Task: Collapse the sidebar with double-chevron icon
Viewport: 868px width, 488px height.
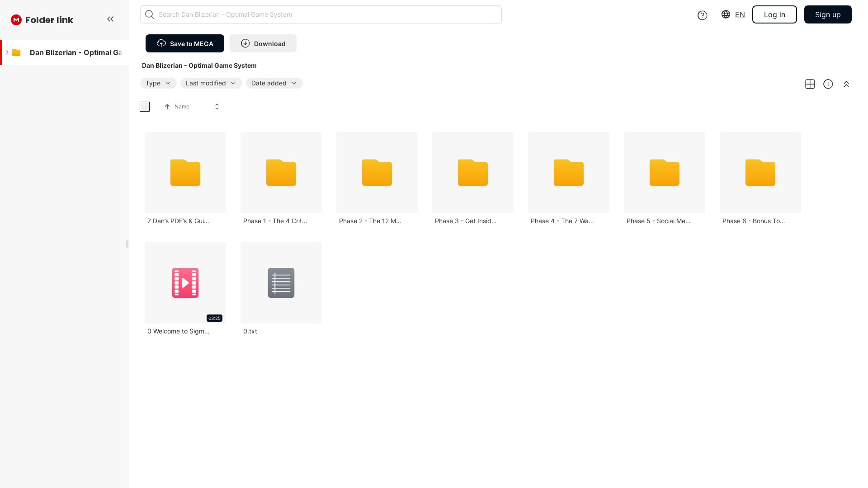Action: [x=110, y=19]
